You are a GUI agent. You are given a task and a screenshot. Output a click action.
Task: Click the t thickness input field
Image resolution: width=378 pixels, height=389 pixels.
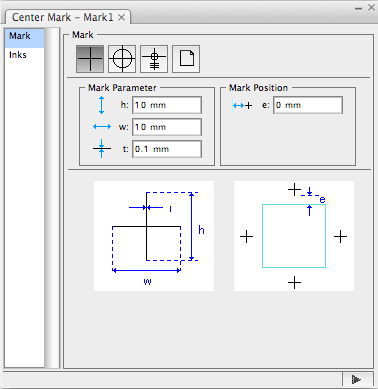point(167,149)
